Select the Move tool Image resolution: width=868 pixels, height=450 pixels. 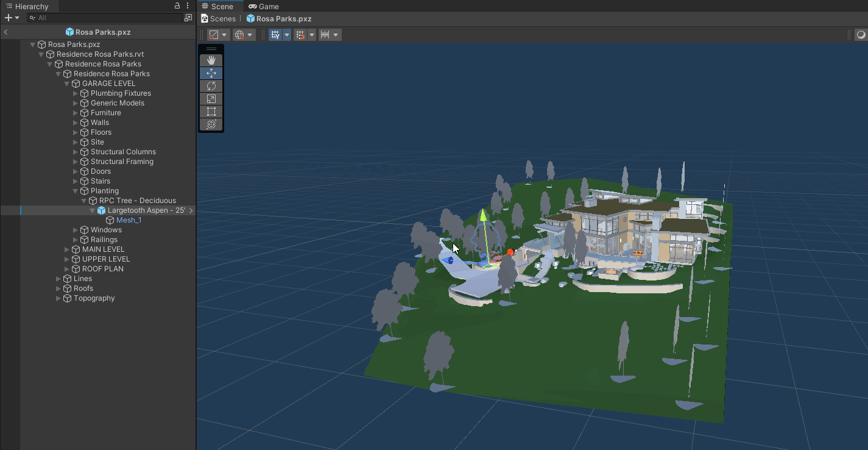point(211,73)
